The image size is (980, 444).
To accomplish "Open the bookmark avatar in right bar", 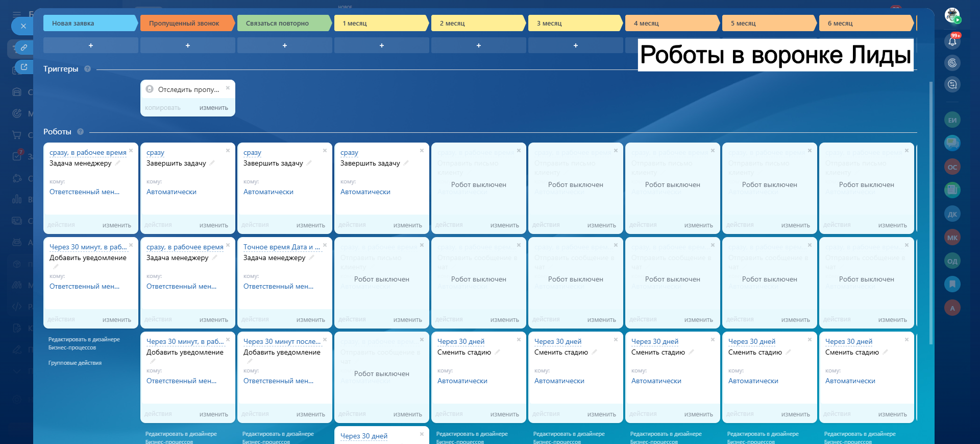I will [952, 284].
